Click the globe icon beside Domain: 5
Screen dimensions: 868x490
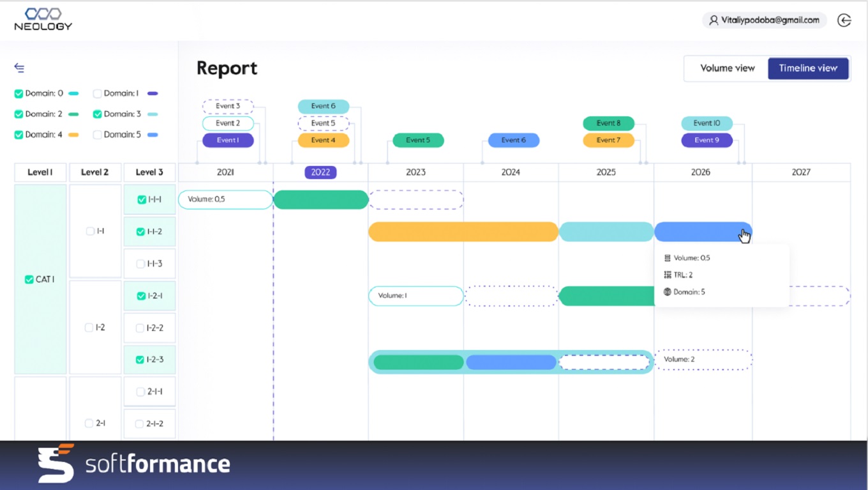[x=668, y=292]
